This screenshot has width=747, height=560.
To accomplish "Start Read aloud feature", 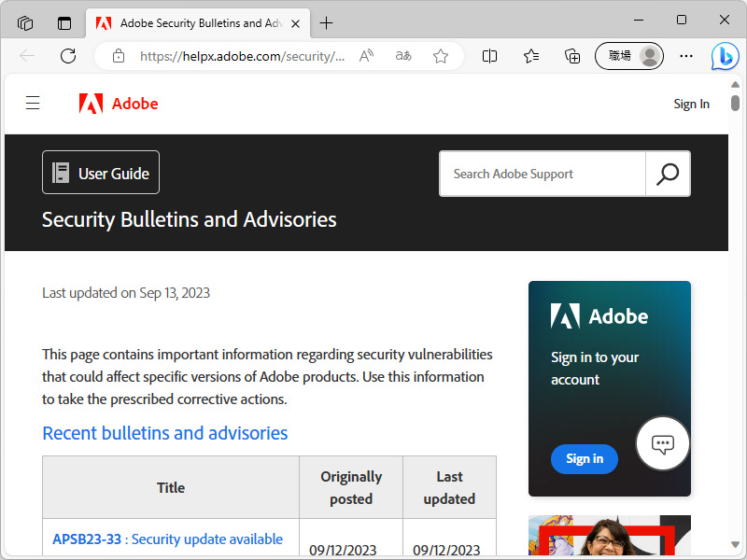I will click(x=366, y=56).
